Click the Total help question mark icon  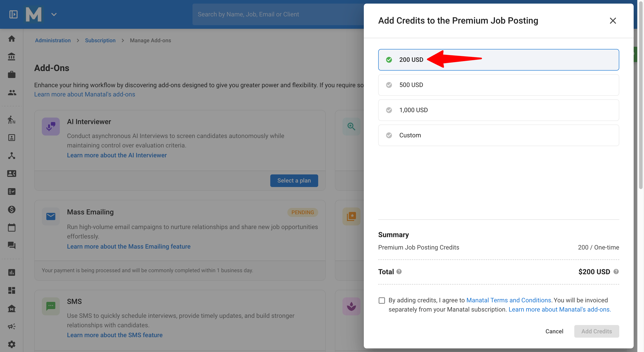click(x=399, y=272)
